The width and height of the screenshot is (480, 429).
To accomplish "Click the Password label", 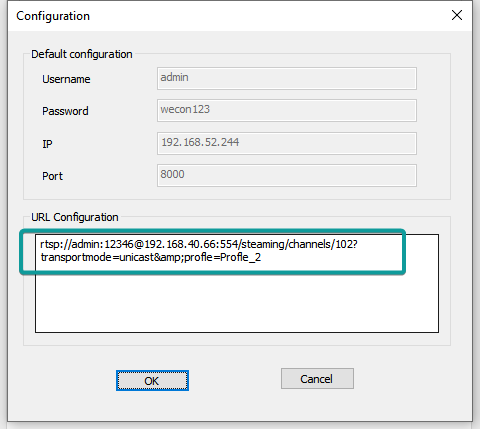I will click(x=65, y=111).
